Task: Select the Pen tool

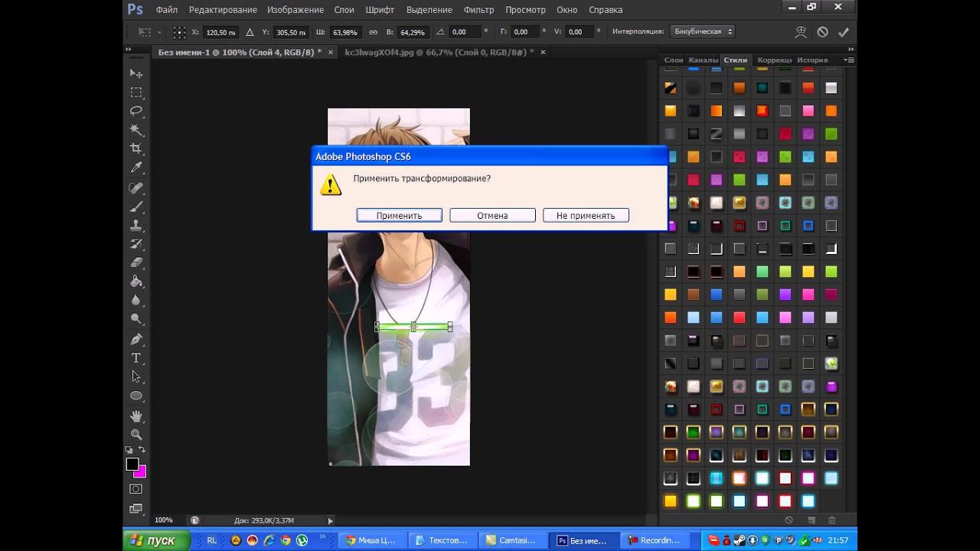Action: coord(136,339)
